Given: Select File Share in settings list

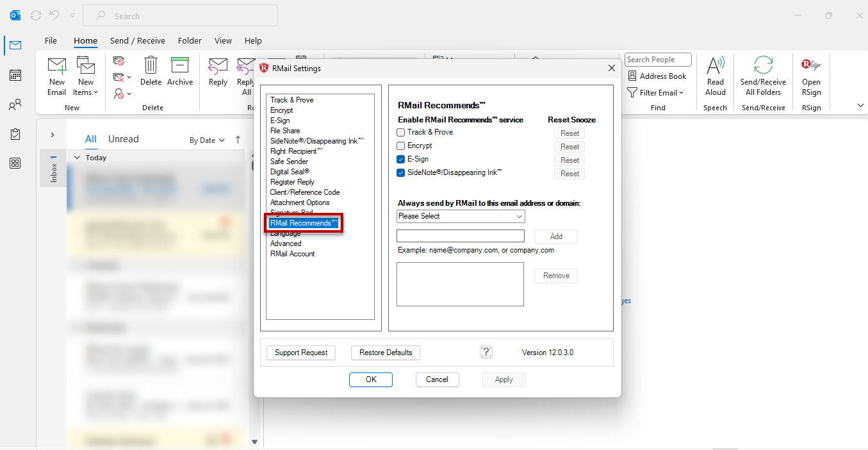Looking at the screenshot, I should click(x=285, y=131).
